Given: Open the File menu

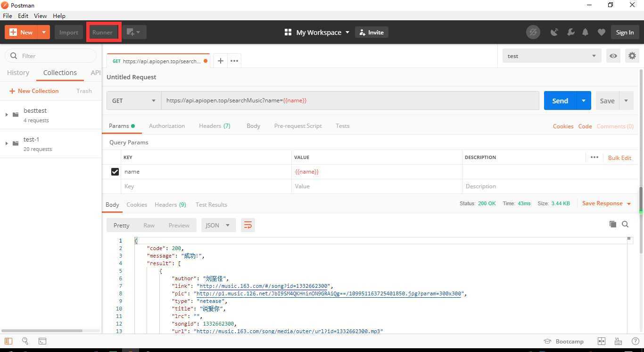Looking at the screenshot, I should click(8, 16).
